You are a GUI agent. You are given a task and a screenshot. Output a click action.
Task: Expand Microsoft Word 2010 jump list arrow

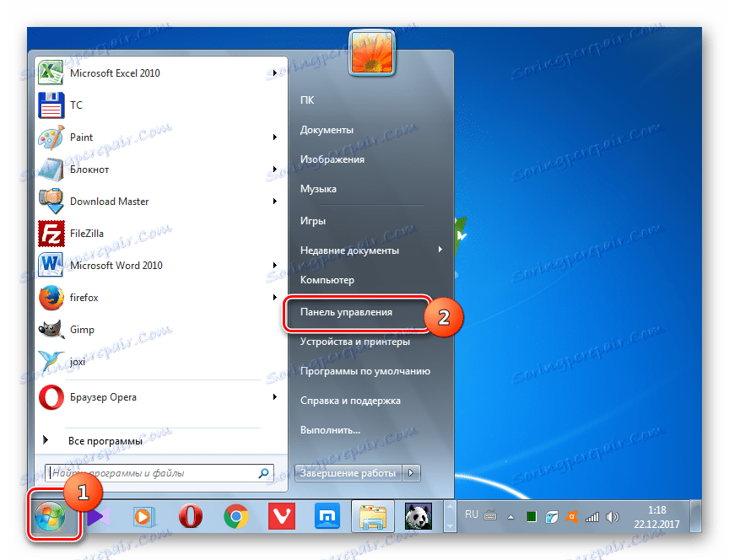tap(275, 266)
